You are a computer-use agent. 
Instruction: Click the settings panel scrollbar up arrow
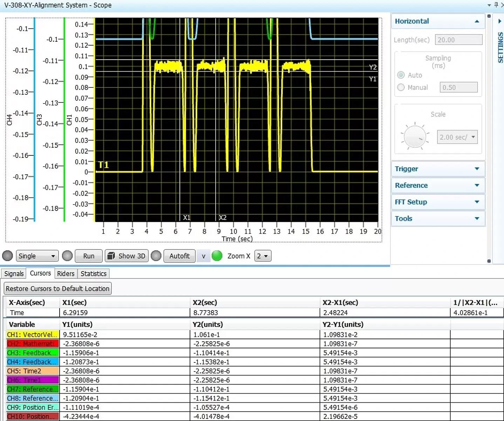pos(489,16)
